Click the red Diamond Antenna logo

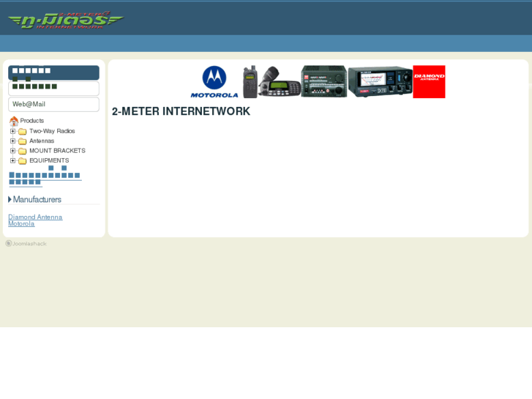coord(429,82)
